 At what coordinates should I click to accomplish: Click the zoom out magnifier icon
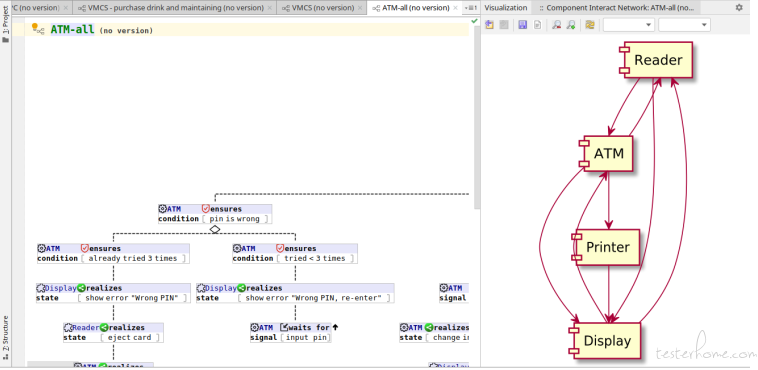point(556,25)
